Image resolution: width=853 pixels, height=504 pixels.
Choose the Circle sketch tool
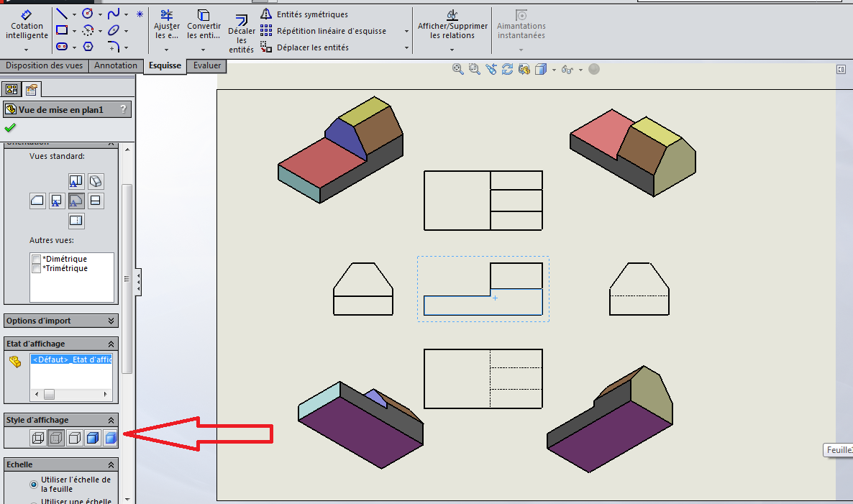pyautogui.click(x=88, y=14)
